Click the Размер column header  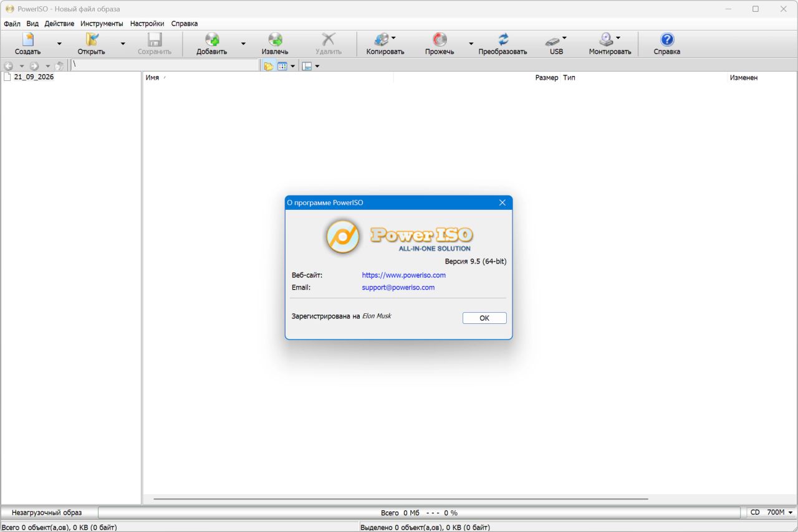477,78
